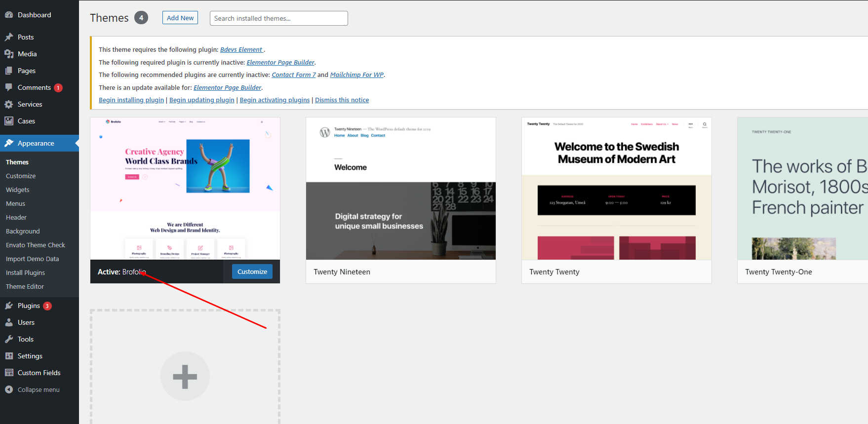Image resolution: width=868 pixels, height=424 pixels.
Task: Click the Plugins red badge showing 3
Action: 47,306
